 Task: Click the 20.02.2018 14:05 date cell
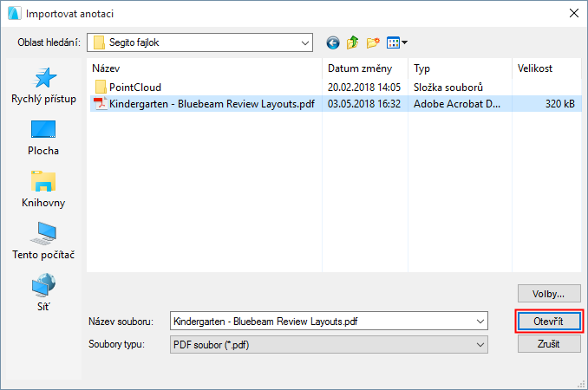tap(364, 88)
